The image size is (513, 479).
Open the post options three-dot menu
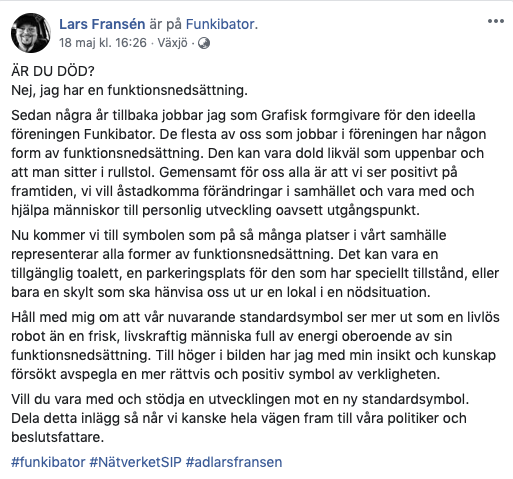click(x=495, y=21)
